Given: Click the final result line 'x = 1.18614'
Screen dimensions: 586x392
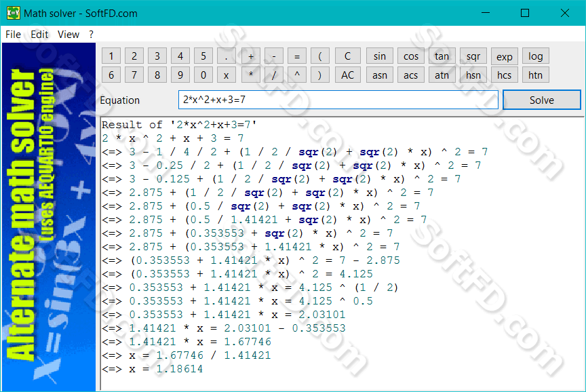Looking at the screenshot, I should click(x=153, y=369).
